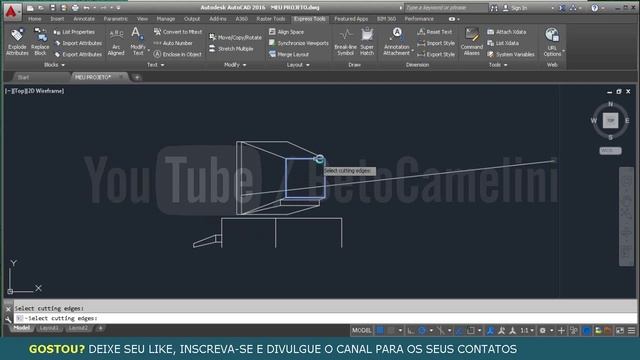Click the Undo arrow in quick access toolbar
The height and width of the screenshot is (360, 640).
pyautogui.click(x=86, y=8)
